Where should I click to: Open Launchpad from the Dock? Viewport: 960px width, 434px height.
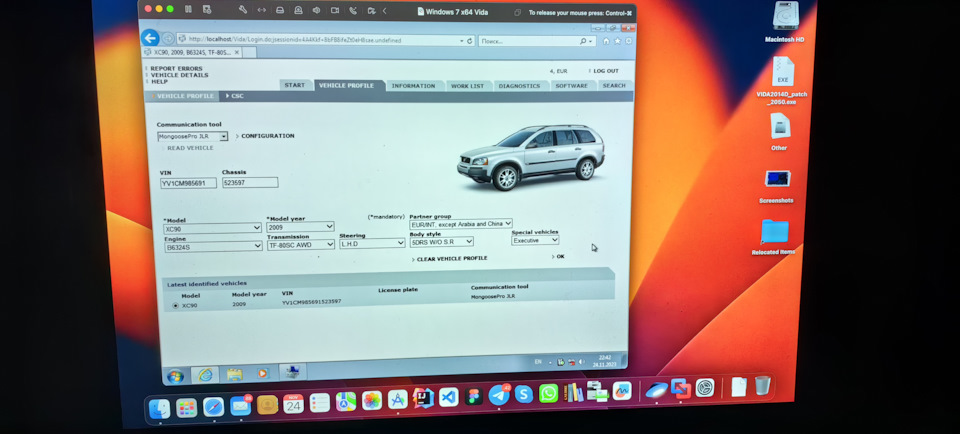point(187,408)
